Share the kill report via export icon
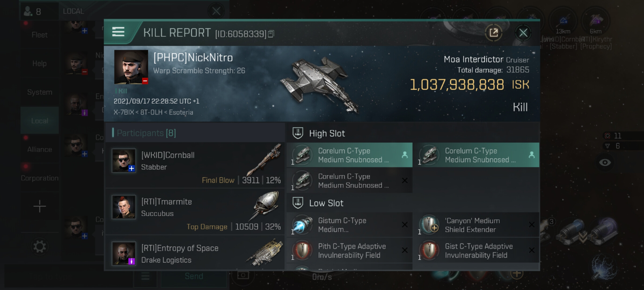Screen dimensions: 644x290 pos(493,33)
